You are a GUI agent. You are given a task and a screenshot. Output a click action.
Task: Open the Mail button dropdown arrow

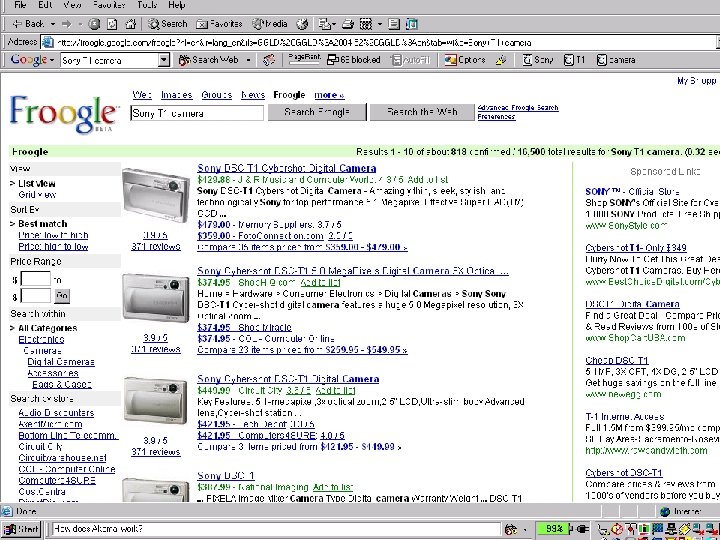coord(334,23)
